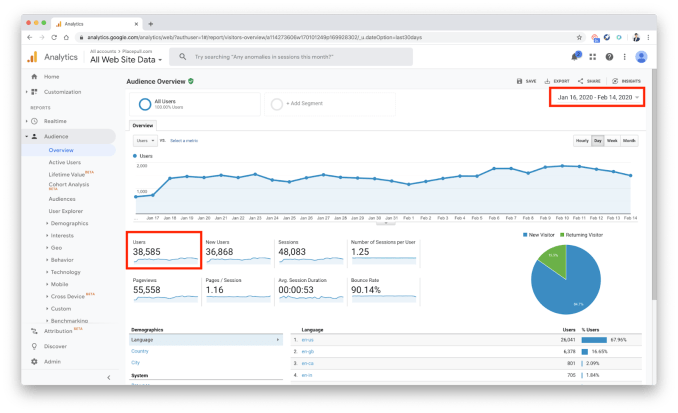Open All Web Site Data selector
This screenshot has height=413, width=678.
(126, 60)
